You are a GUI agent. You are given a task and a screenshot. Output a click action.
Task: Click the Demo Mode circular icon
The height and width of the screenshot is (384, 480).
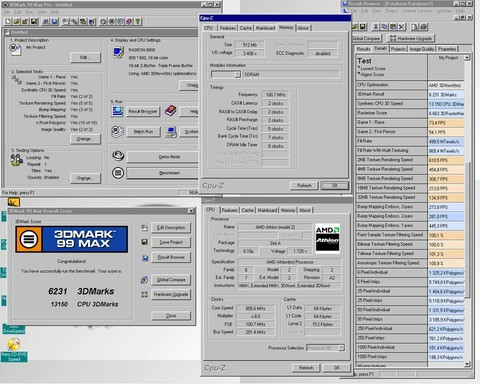click(118, 156)
